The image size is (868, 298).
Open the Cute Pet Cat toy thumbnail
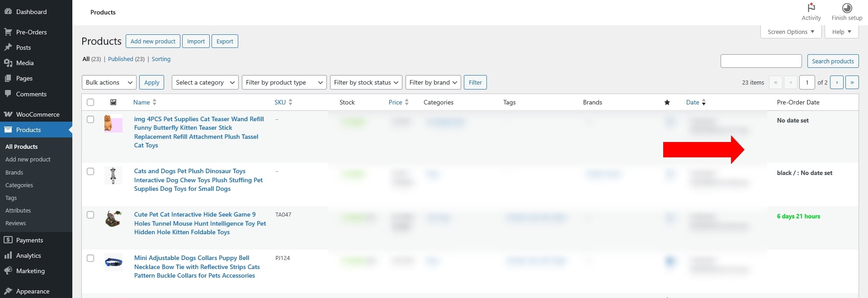click(113, 219)
